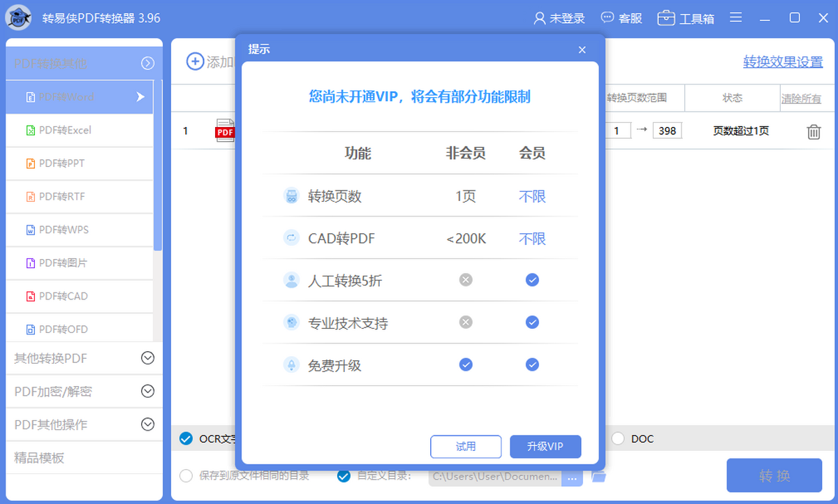Expand the 其他转换PDF section

(x=84, y=358)
